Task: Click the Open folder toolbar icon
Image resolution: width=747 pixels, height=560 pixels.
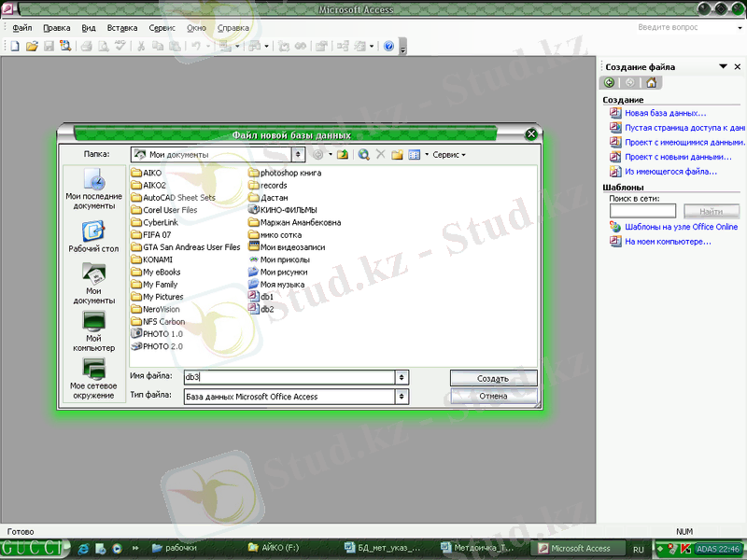Action: click(x=32, y=46)
